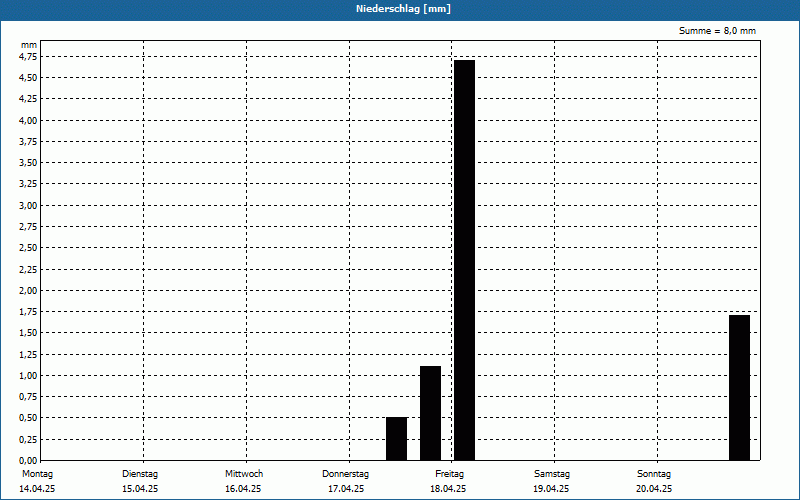Image resolution: width=800 pixels, height=500 pixels.
Task: Click the Freitag day label
Action: click(449, 474)
